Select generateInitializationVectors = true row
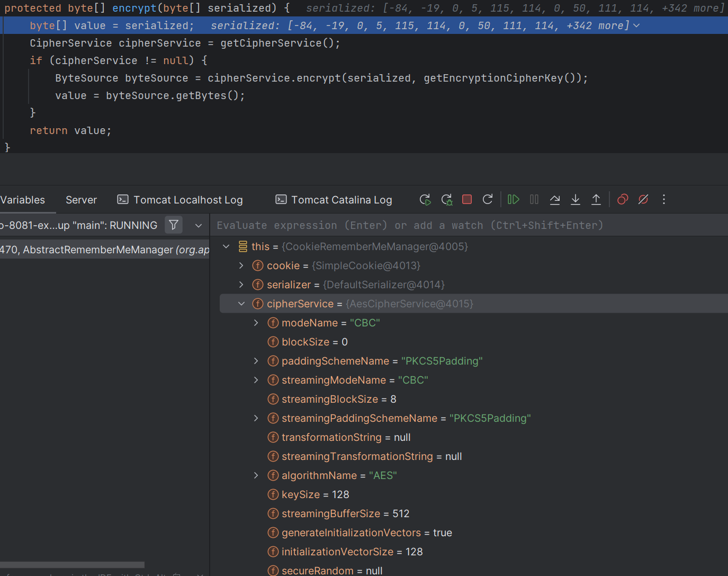 [x=474, y=533]
